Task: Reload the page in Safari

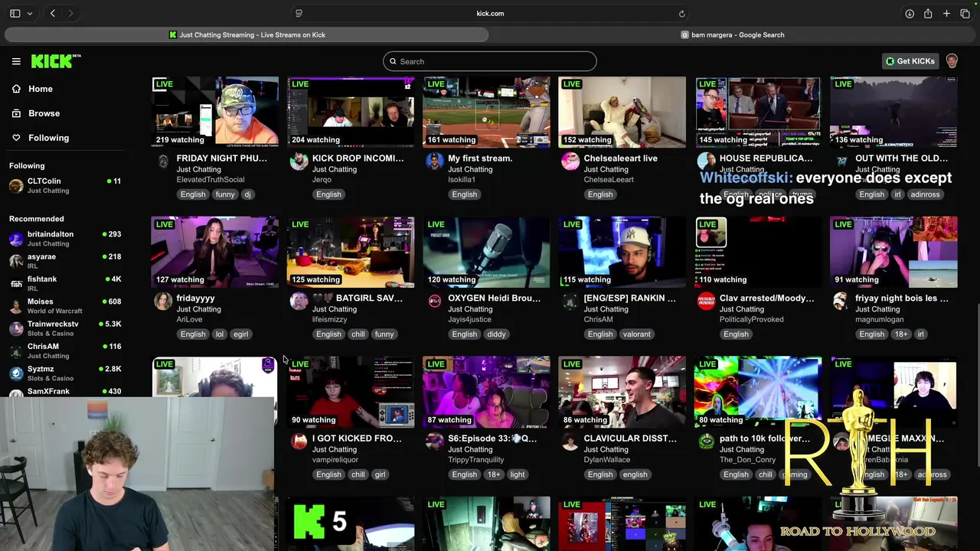Action: click(681, 13)
